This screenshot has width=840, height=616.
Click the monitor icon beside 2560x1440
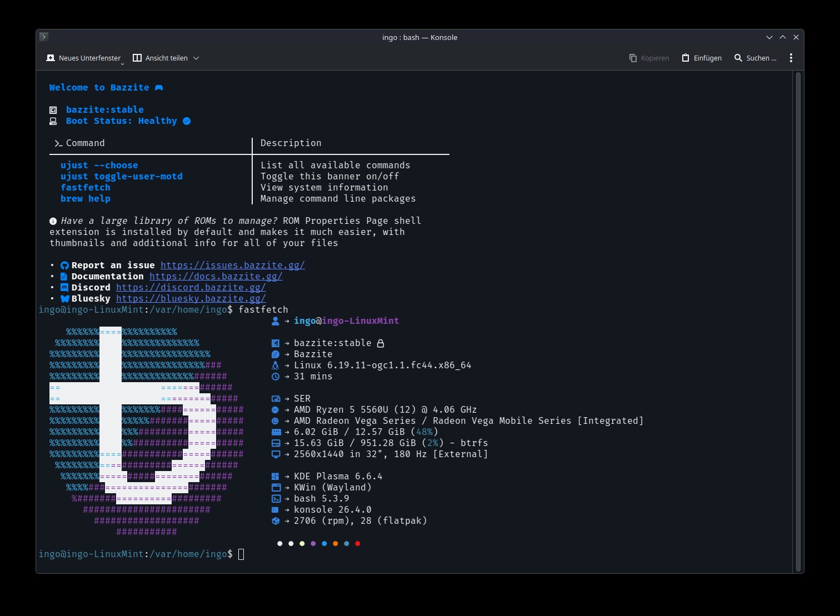point(276,454)
